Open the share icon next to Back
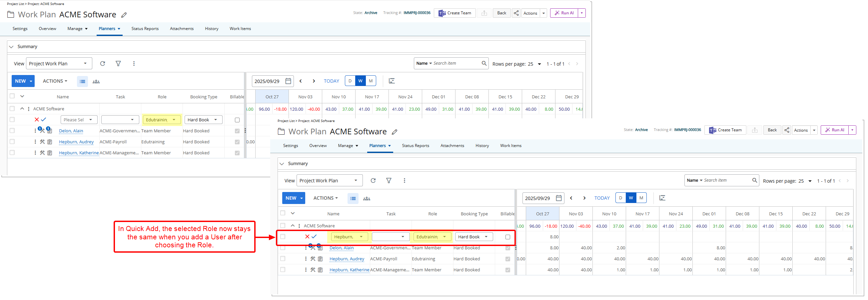The height and width of the screenshot is (300, 868). click(x=786, y=130)
